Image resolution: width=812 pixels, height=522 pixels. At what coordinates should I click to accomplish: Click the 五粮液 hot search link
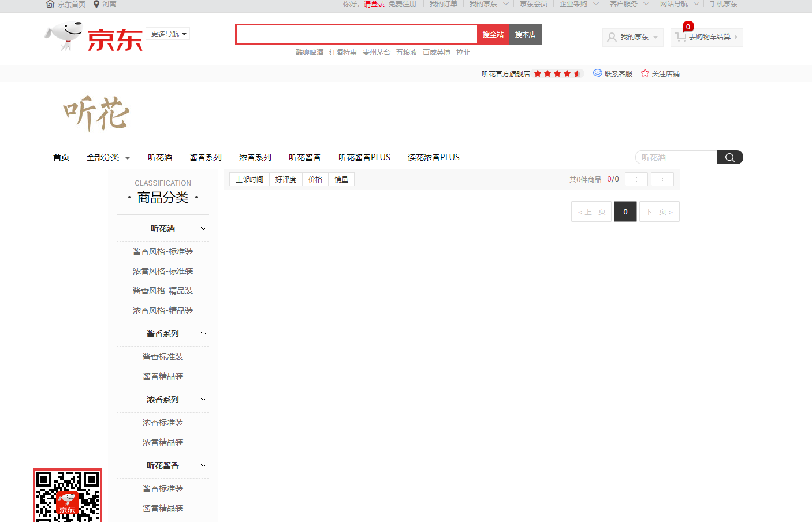click(407, 53)
